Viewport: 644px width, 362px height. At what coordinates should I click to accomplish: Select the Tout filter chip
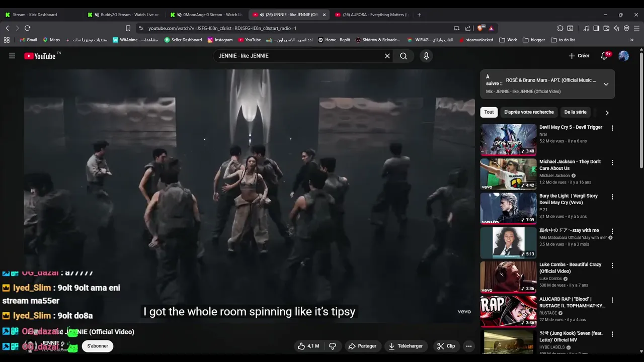coord(489,112)
